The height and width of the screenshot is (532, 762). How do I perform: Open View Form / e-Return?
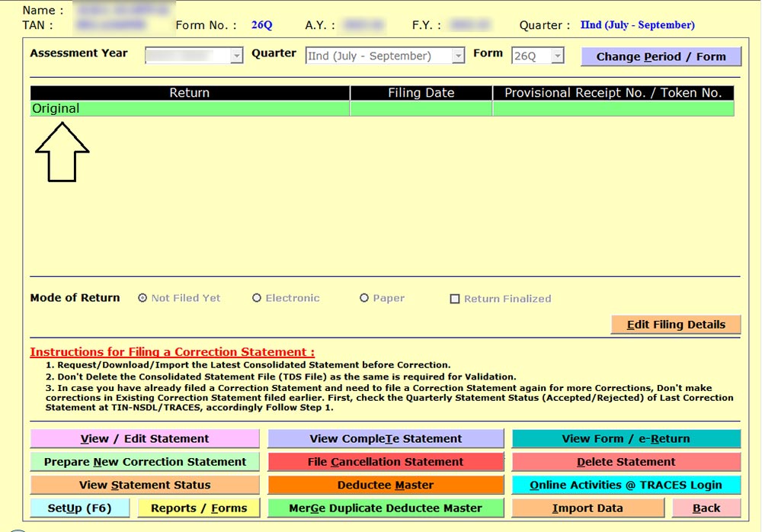pyautogui.click(x=626, y=439)
